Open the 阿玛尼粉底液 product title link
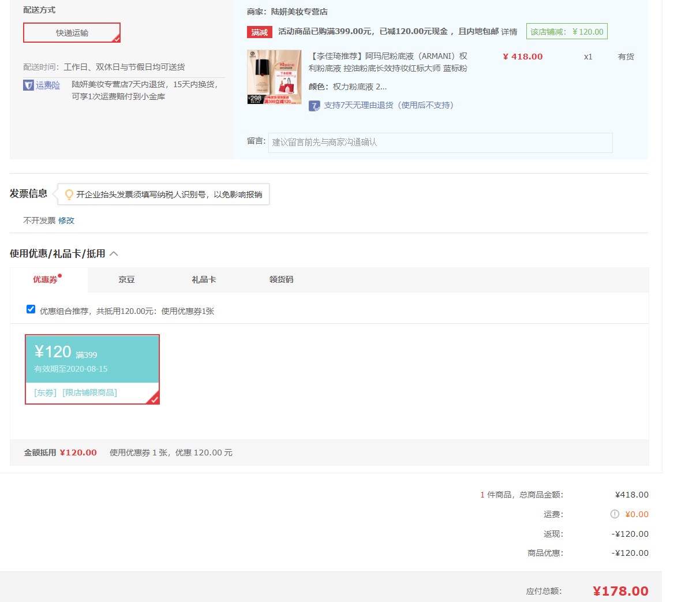 [388, 62]
